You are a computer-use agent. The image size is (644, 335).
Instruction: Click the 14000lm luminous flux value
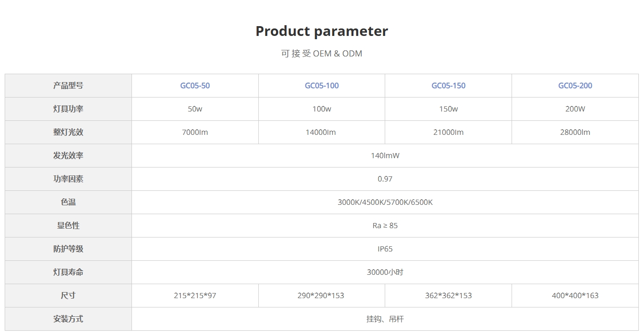pos(322,132)
